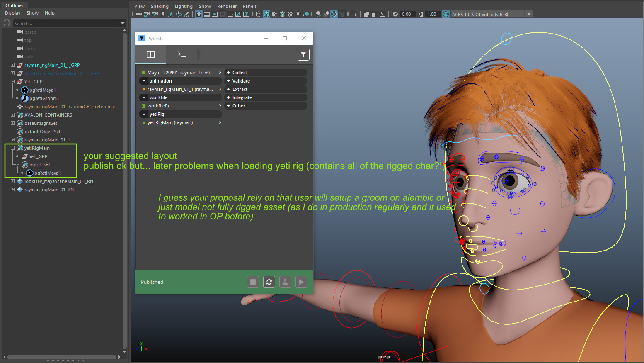This screenshot has height=363, width=644.
Task: Expand AVALON_CONTAINERS in Outliner
Action: (12, 115)
